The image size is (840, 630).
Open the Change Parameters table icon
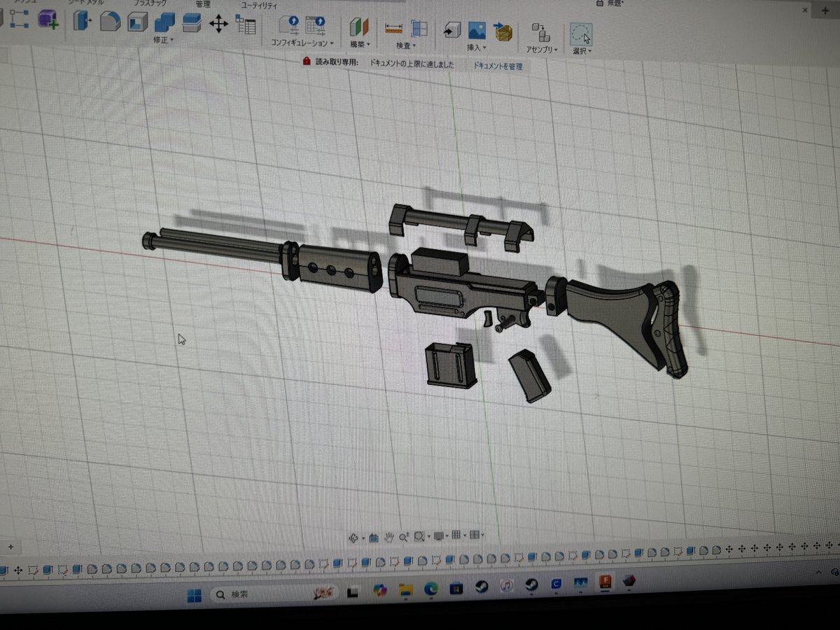coord(245,26)
